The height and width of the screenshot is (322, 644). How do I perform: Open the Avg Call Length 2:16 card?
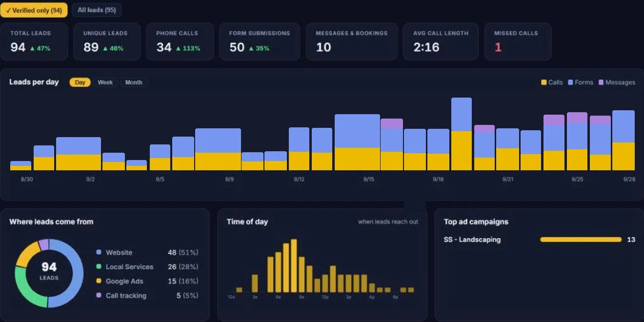point(441,41)
